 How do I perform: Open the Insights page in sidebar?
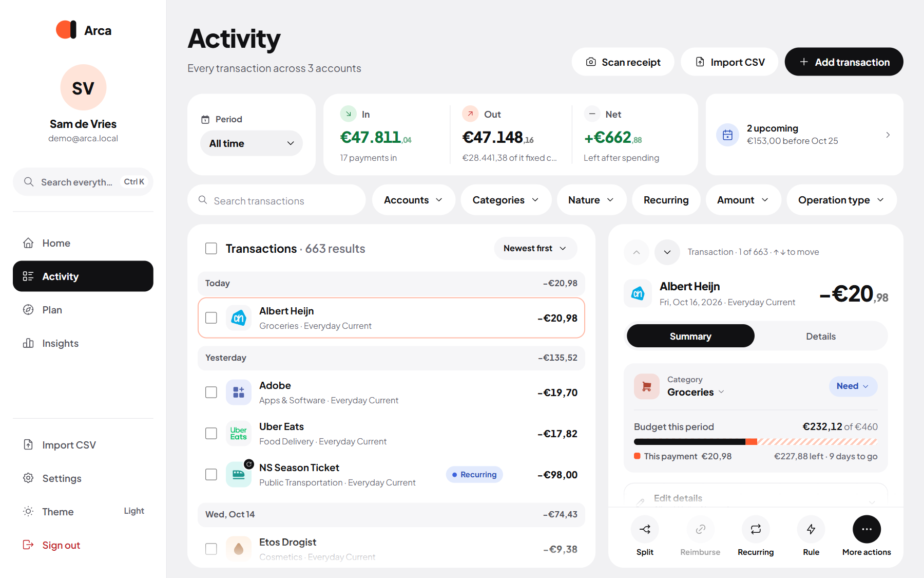pos(83,343)
